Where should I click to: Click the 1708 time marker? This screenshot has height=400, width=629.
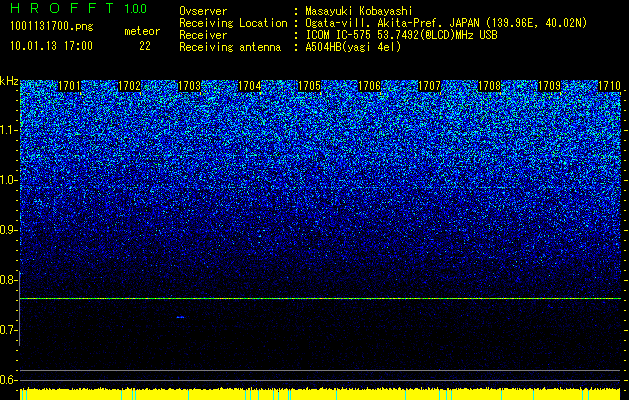pyautogui.click(x=489, y=86)
